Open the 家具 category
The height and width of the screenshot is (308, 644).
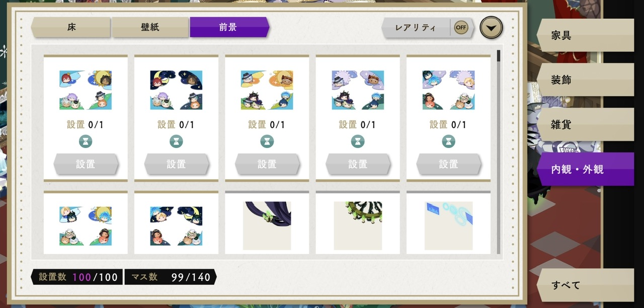pyautogui.click(x=585, y=35)
